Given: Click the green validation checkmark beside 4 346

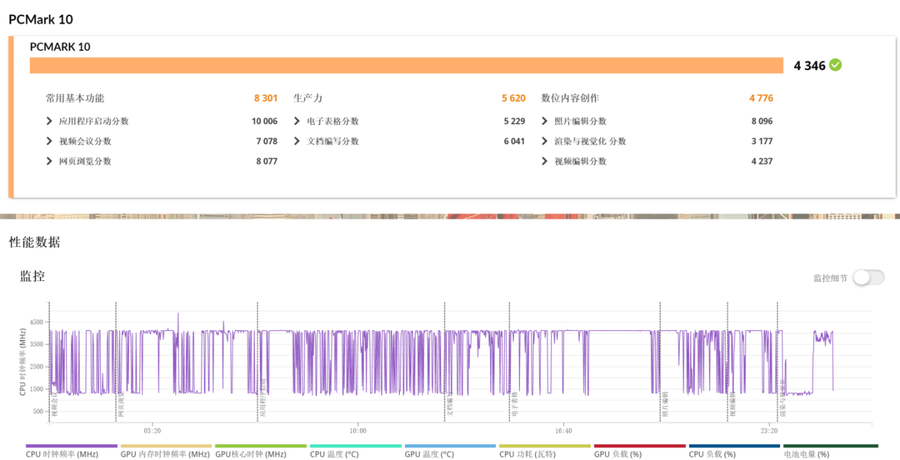Looking at the screenshot, I should [835, 65].
